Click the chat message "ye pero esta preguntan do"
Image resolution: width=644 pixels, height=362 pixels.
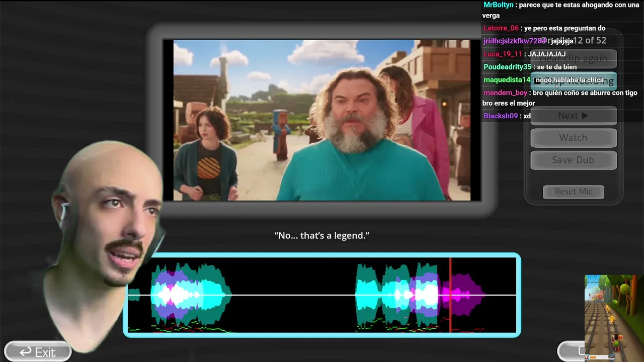(565, 28)
